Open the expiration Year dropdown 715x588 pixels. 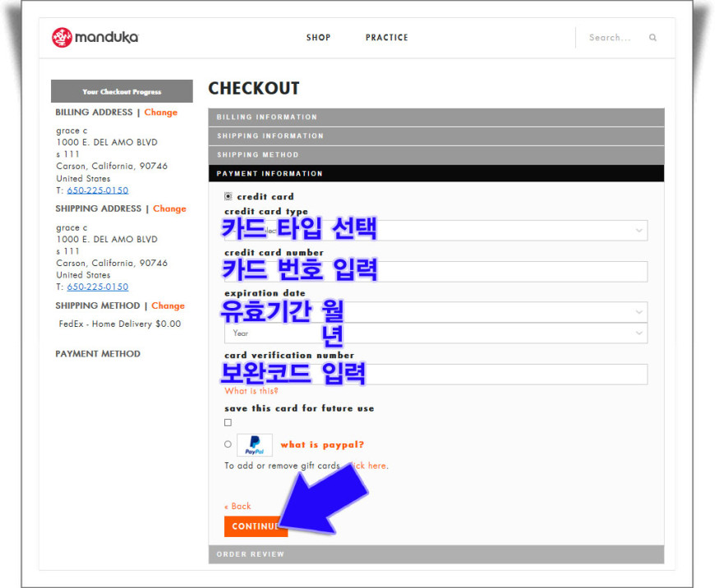(x=436, y=333)
